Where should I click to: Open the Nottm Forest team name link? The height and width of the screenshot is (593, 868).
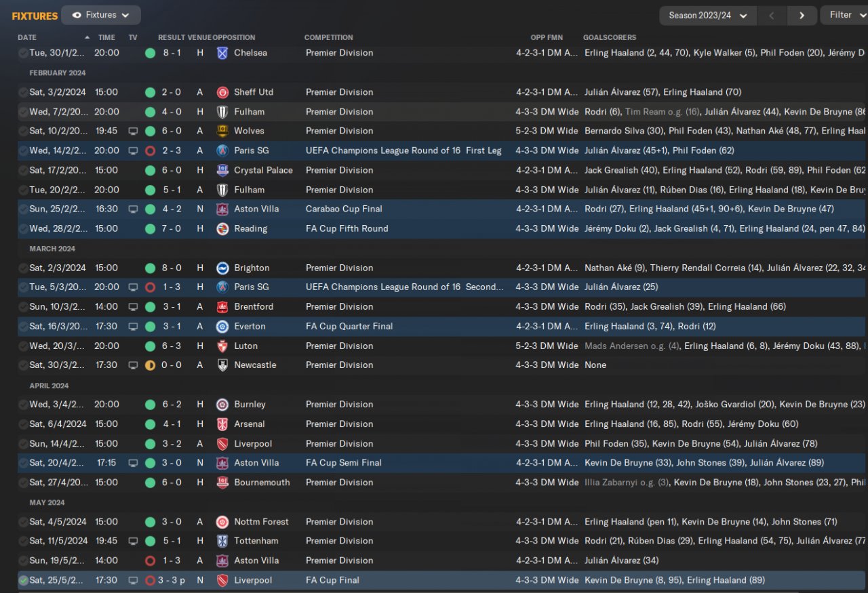261,522
